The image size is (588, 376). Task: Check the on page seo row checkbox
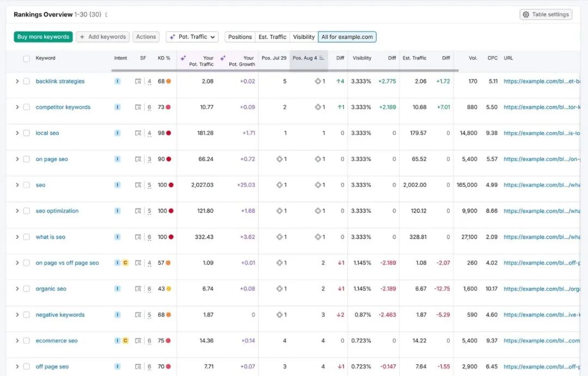[x=26, y=159]
